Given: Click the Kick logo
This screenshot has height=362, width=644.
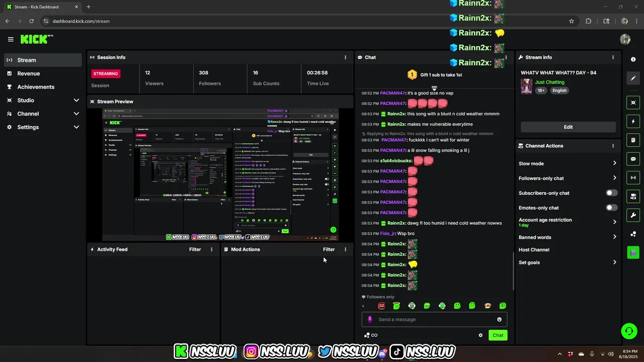Looking at the screenshot, I should point(36,39).
